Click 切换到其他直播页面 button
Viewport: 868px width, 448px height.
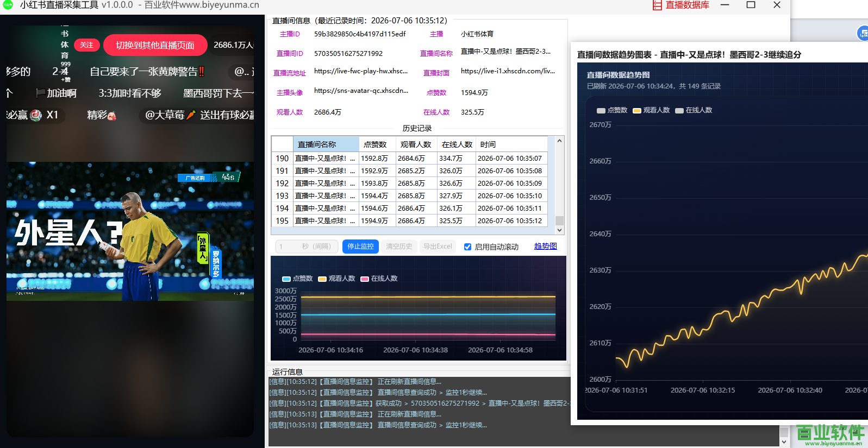(x=155, y=45)
